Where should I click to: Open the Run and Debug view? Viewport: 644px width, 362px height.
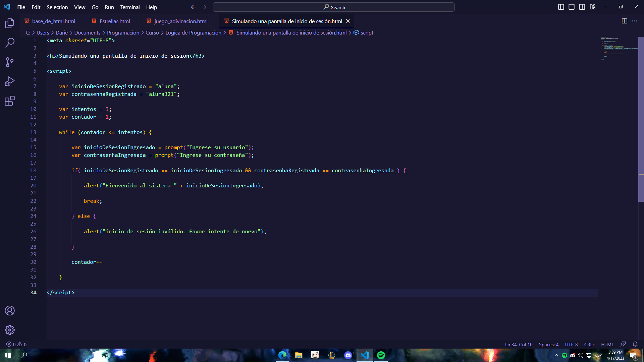click(x=10, y=81)
